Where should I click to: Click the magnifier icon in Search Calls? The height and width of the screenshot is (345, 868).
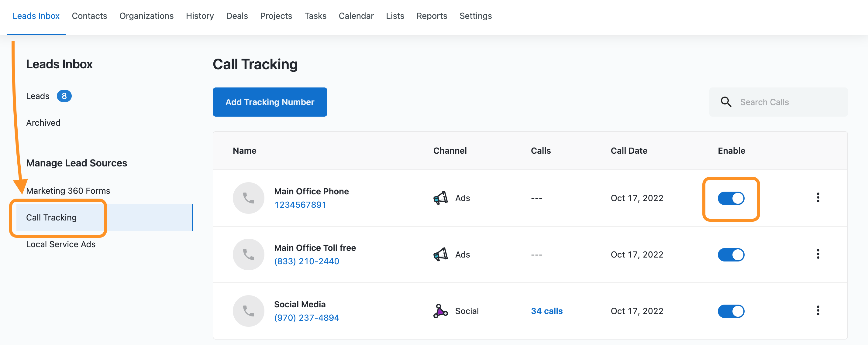(x=726, y=102)
